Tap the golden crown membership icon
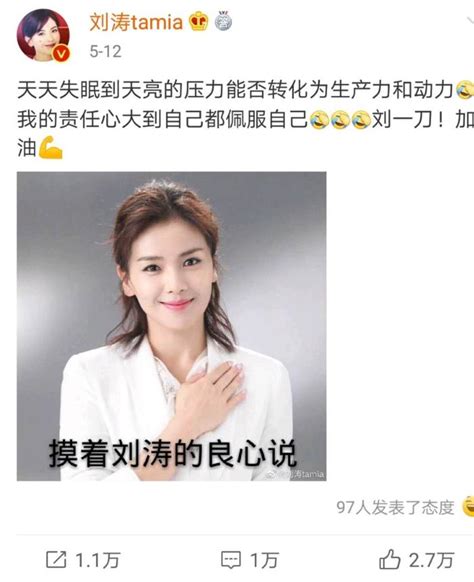 tap(199, 21)
